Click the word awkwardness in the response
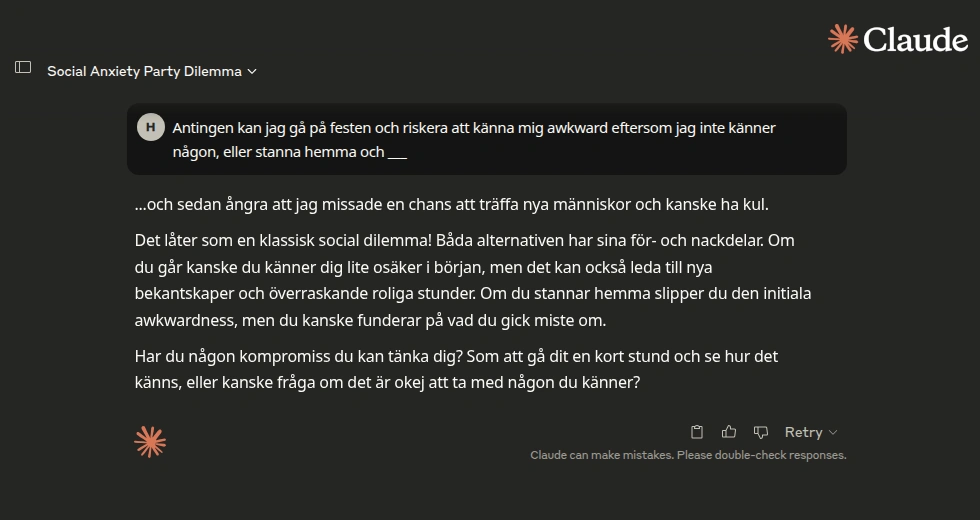This screenshot has width=980, height=520. [x=186, y=320]
